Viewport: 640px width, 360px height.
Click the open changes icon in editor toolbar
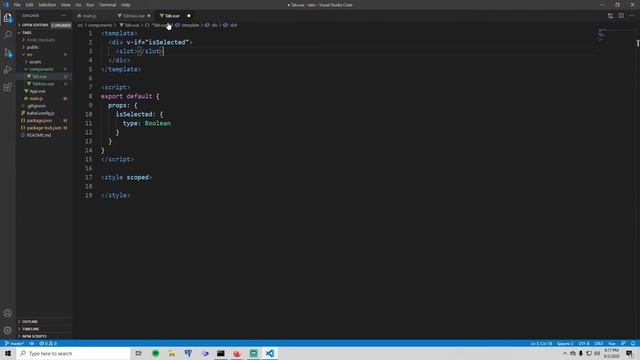click(610, 16)
